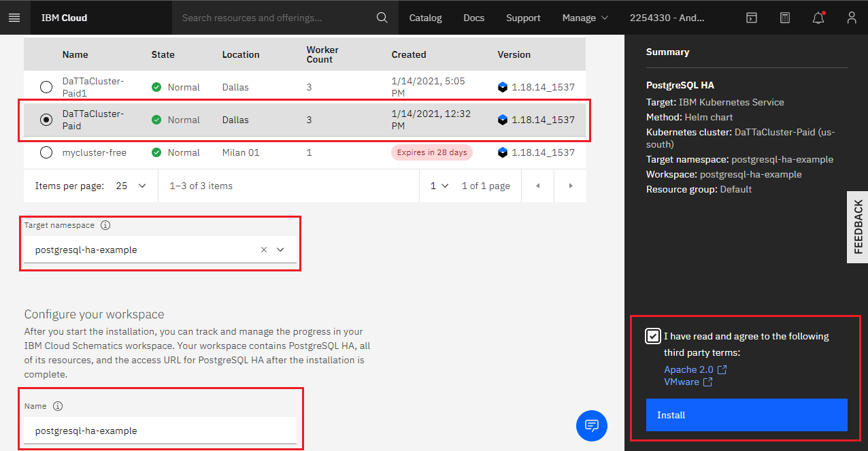
Task: Go to next page arrow
Action: pos(570,186)
